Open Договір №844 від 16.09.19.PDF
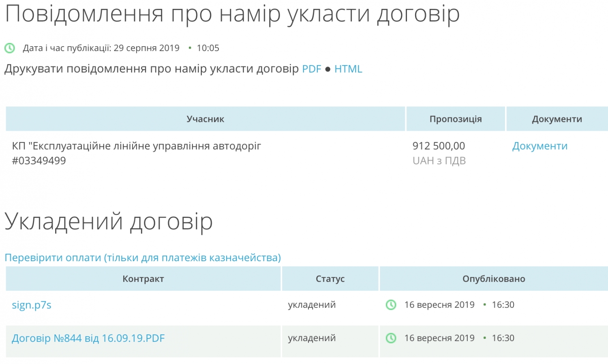This screenshot has height=364, width=608. (88, 338)
